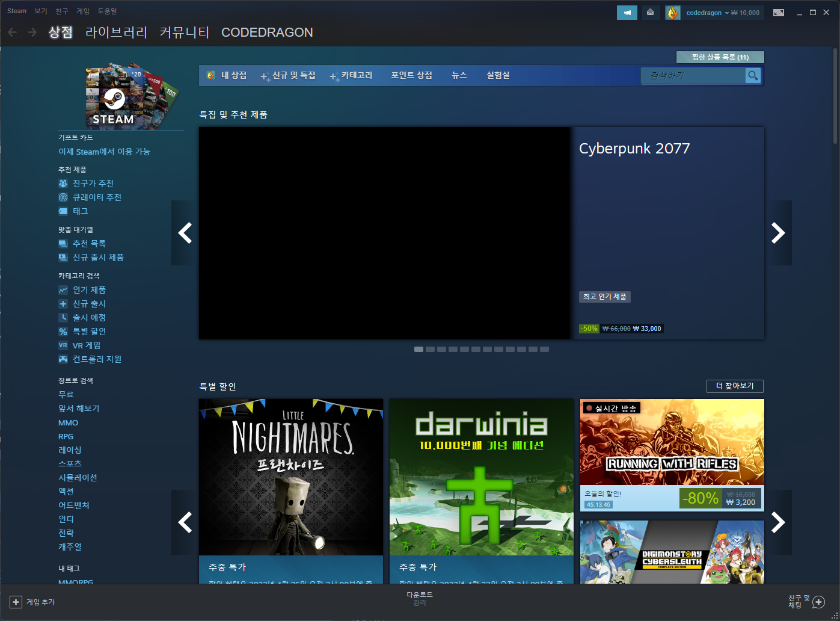Click 찜한 상품 목록 (11) button

point(720,57)
